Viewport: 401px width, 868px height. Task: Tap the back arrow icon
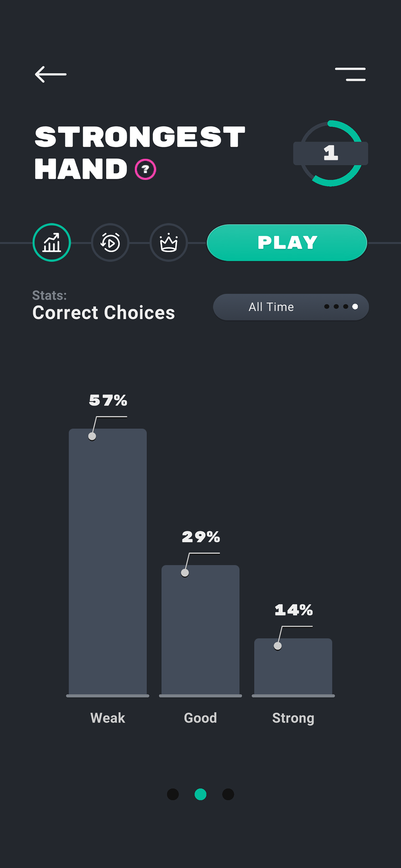[51, 75]
